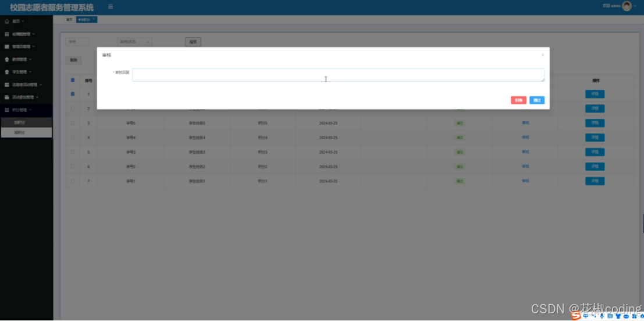This screenshot has height=321, width=644.
Task: Expand the 轮播图管理 chevron
Action: 34,34
